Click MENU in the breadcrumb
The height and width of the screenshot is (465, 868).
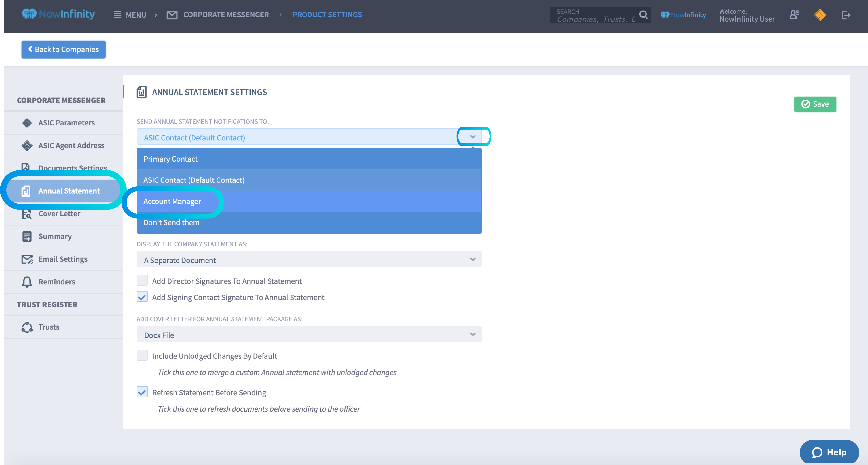136,15
